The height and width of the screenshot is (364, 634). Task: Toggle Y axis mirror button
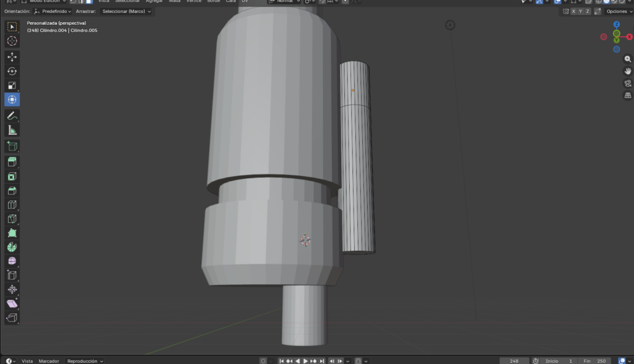(x=580, y=11)
